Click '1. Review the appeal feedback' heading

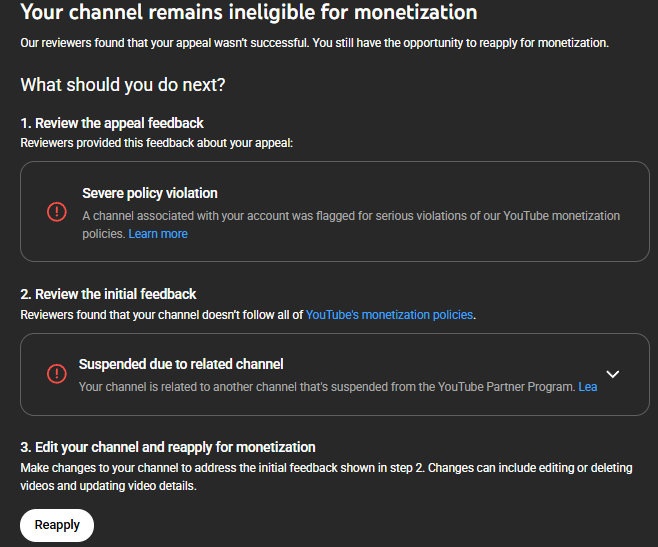tap(112, 123)
